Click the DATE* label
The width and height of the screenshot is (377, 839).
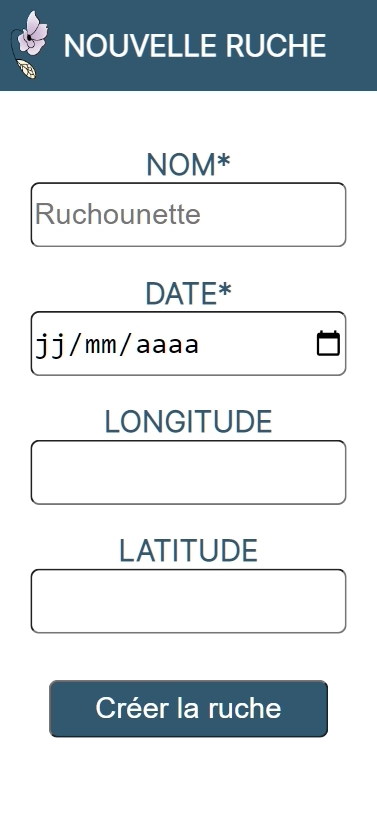click(188, 293)
